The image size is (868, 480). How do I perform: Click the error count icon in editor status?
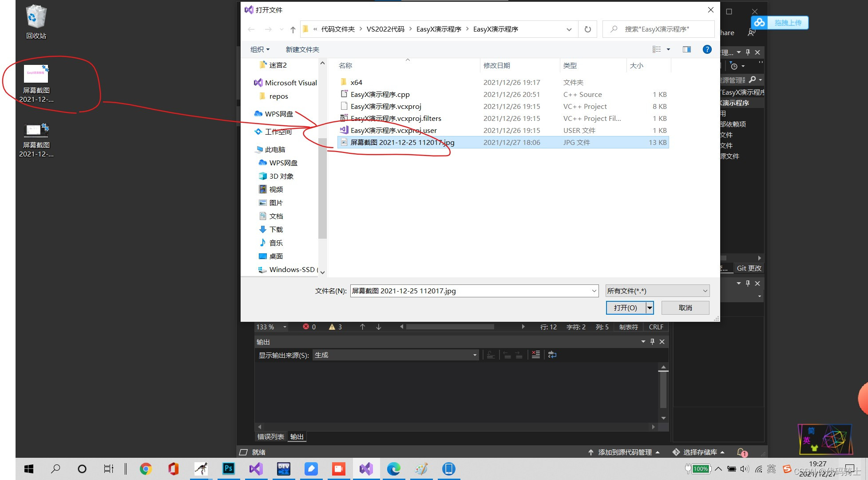[x=306, y=327]
